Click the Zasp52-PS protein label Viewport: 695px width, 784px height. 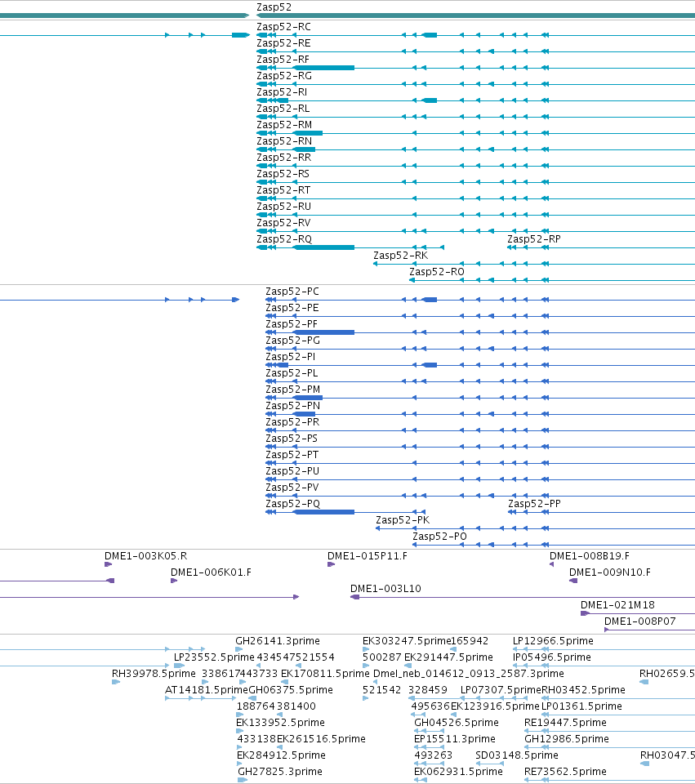point(292,439)
